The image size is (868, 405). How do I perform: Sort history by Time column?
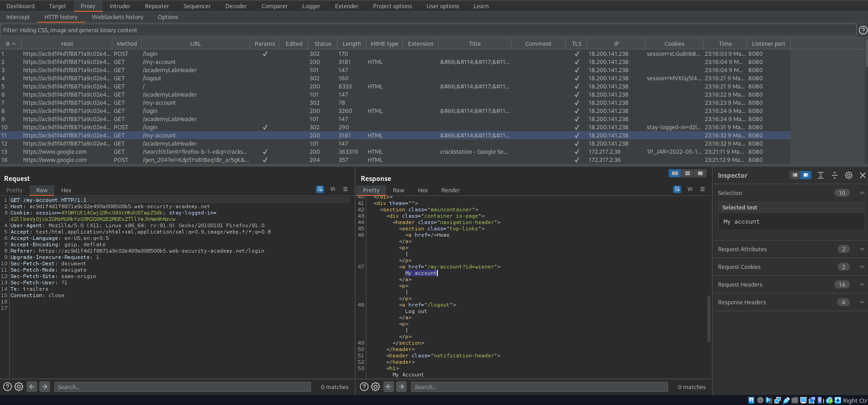[x=725, y=44]
